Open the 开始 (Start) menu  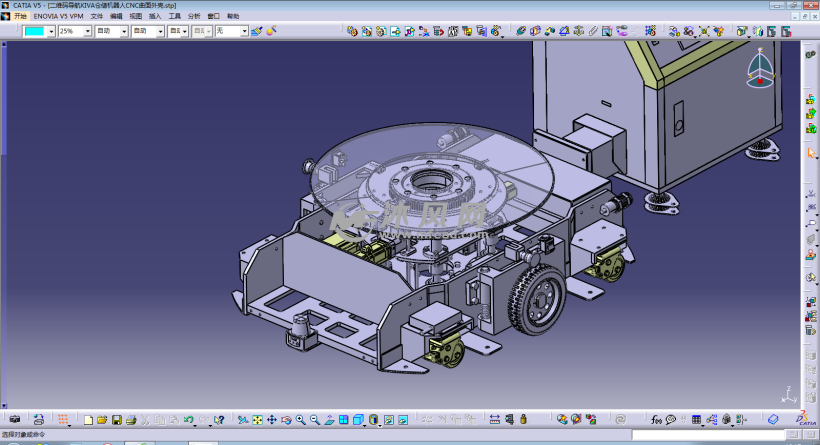tap(20, 16)
